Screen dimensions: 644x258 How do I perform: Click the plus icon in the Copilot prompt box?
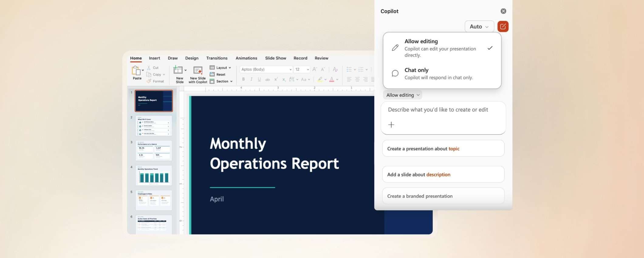(x=391, y=125)
